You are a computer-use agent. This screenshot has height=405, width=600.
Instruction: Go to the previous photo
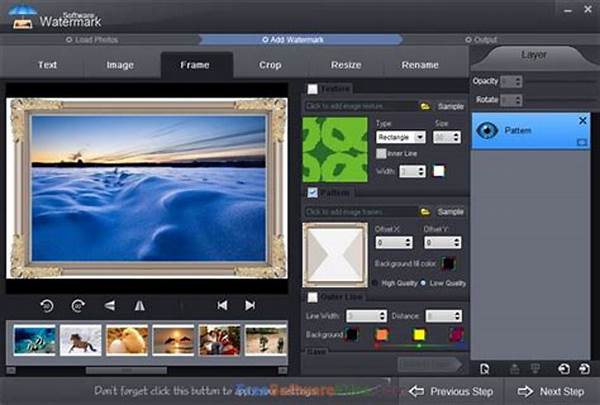coord(222,305)
